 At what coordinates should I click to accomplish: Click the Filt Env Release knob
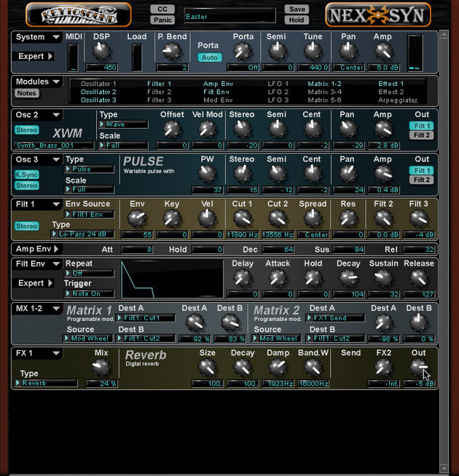coord(419,278)
